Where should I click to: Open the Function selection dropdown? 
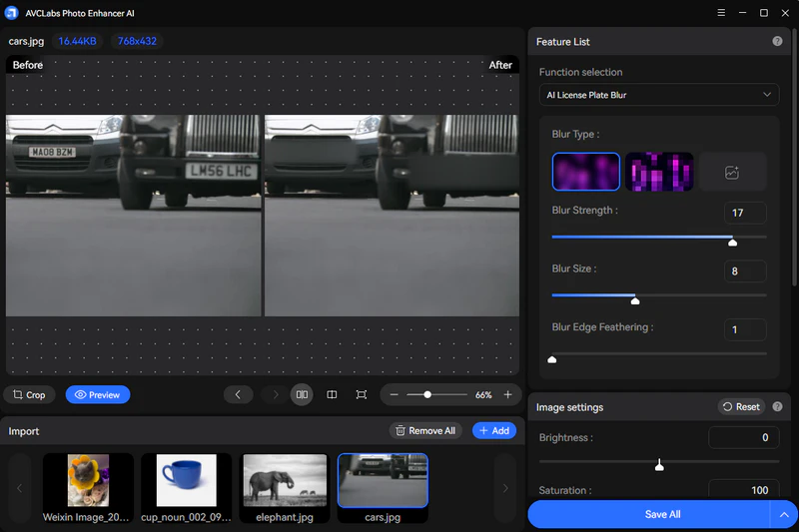point(659,95)
